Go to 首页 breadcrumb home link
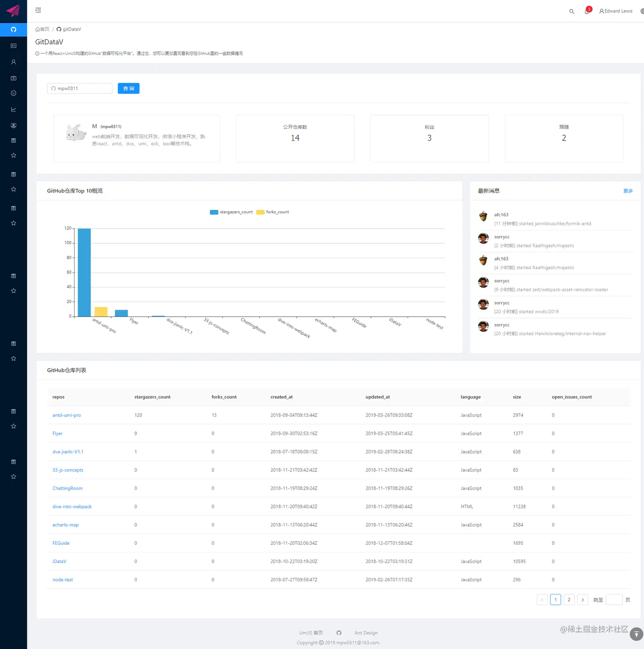644x649 pixels. point(42,29)
